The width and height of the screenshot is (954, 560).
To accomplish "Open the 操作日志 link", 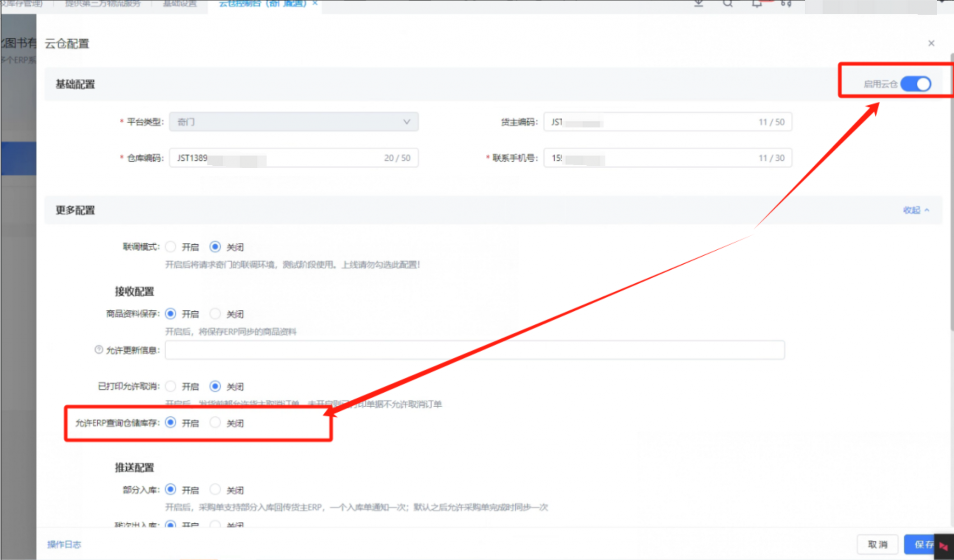I will click(x=64, y=544).
